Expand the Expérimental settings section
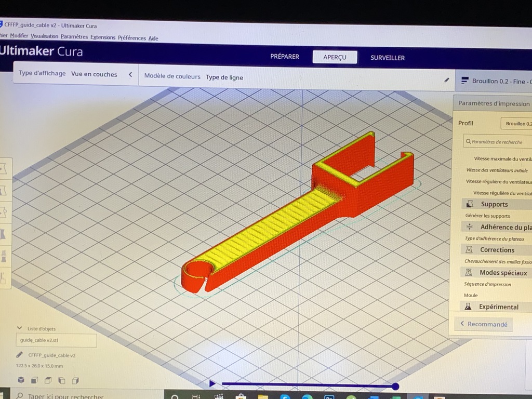This screenshot has width=532, height=399. pos(495,307)
